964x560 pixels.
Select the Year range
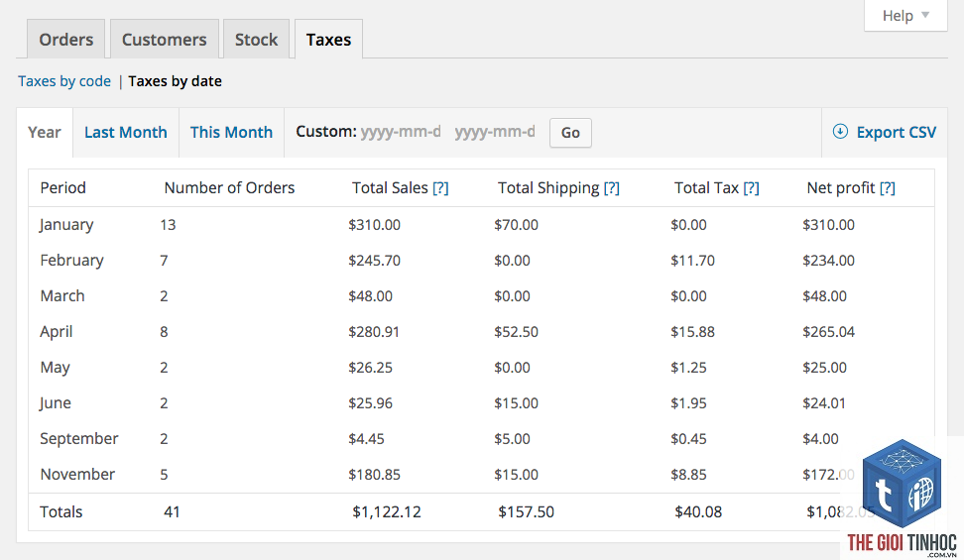(45, 132)
